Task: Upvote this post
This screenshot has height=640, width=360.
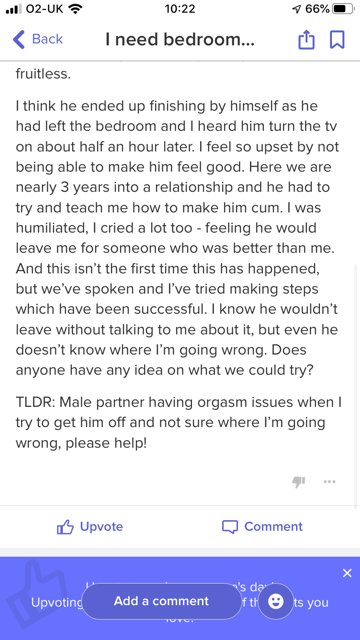Action: (x=90, y=527)
